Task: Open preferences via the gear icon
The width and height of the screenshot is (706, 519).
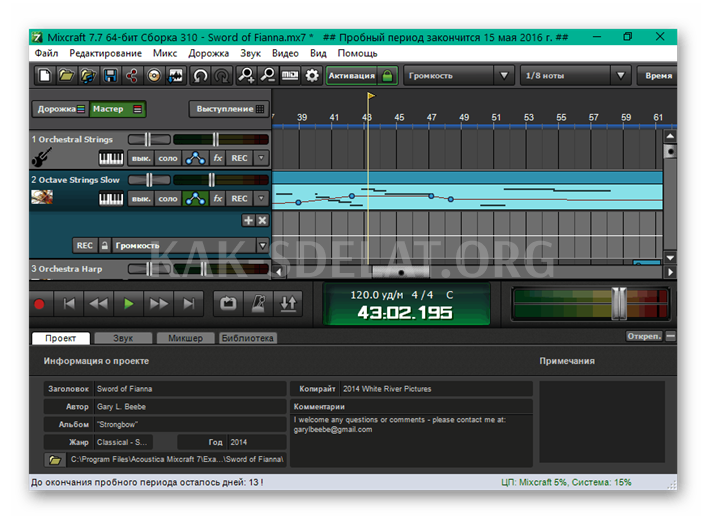Action: 312,76
